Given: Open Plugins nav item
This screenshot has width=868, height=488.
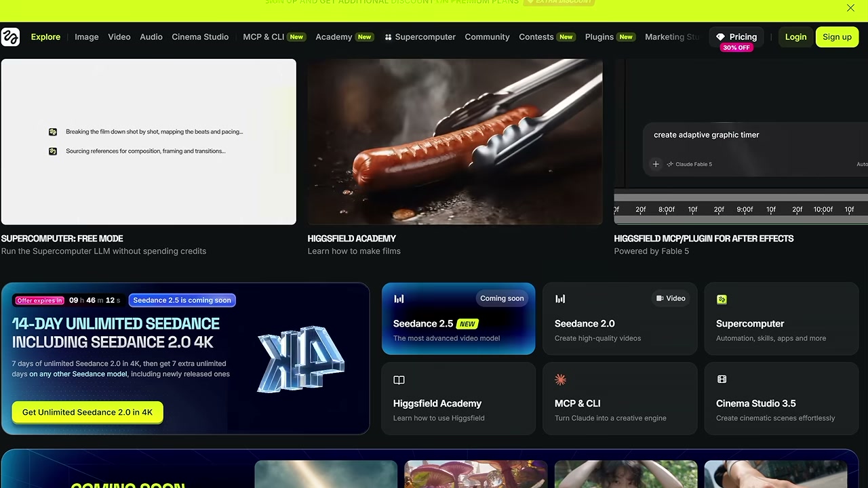Looking at the screenshot, I should point(610,37).
